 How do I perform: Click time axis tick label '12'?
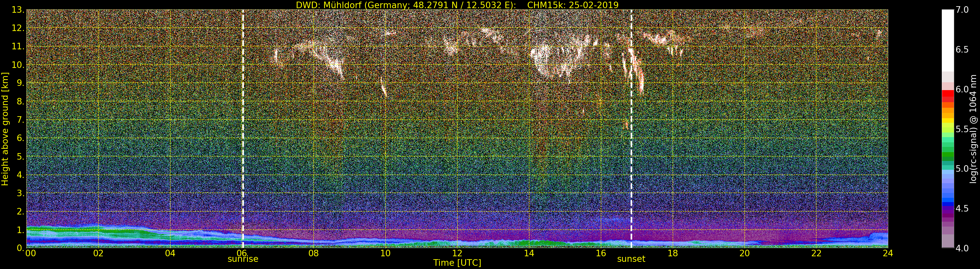pos(457,253)
